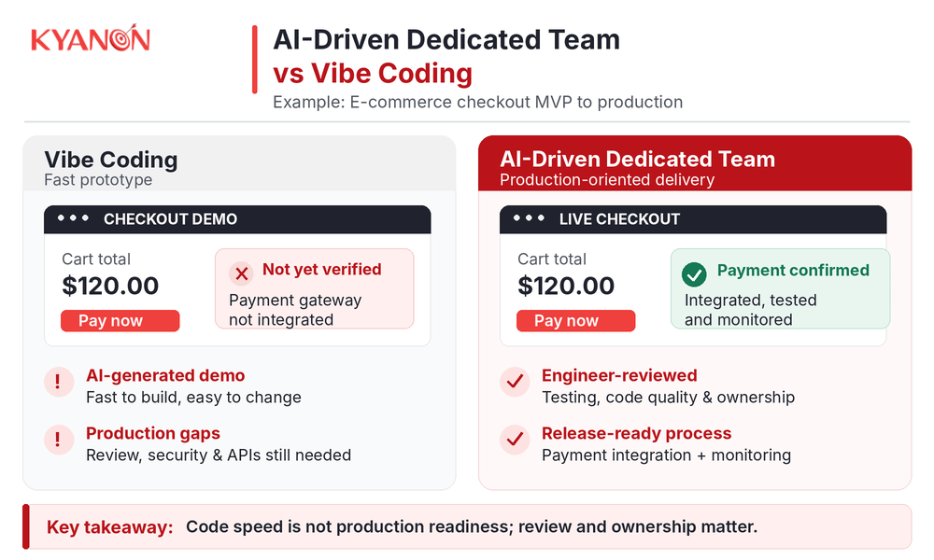This screenshot has height=560, width=934.
Task: Click the AI-Driven Dedicated Team panel heading
Action: 637,159
